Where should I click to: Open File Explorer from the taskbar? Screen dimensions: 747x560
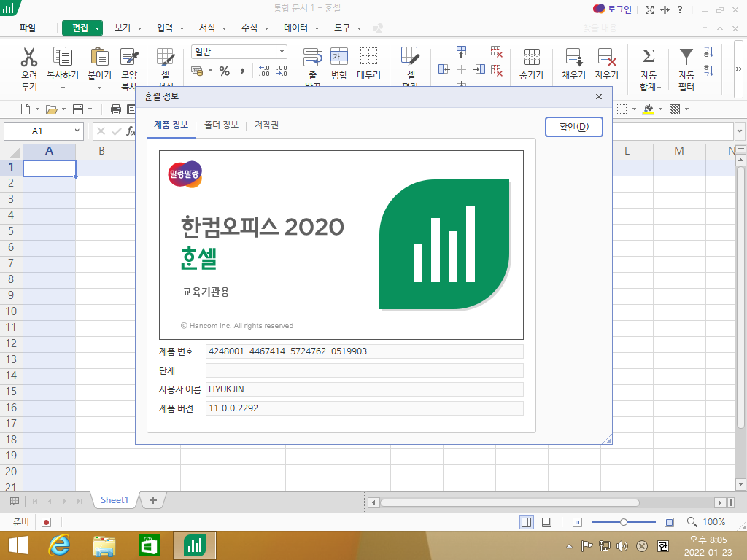[x=104, y=545]
